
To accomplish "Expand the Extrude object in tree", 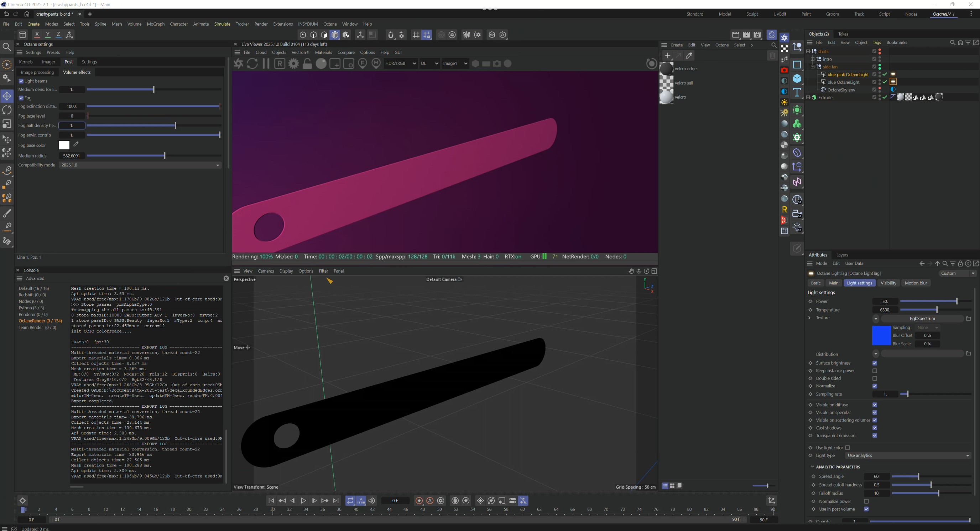I will pos(808,97).
